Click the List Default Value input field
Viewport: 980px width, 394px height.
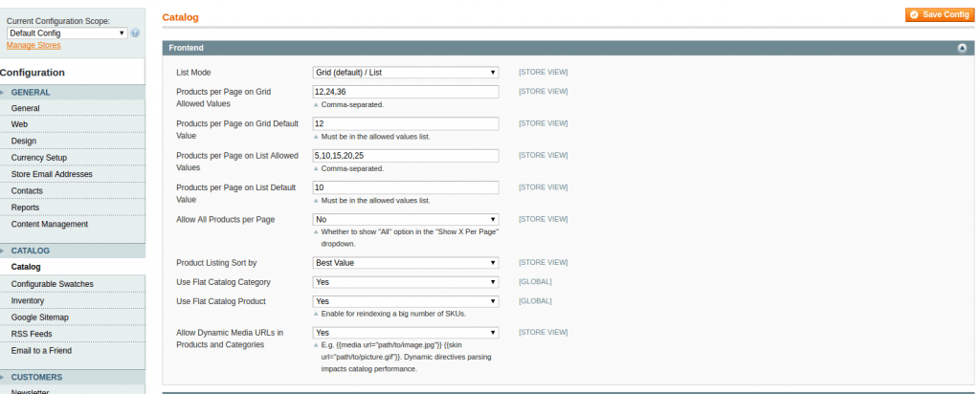click(406, 187)
